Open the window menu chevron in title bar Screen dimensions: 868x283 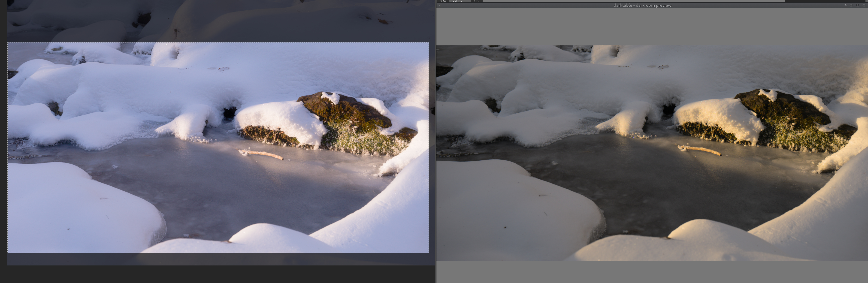click(440, 5)
